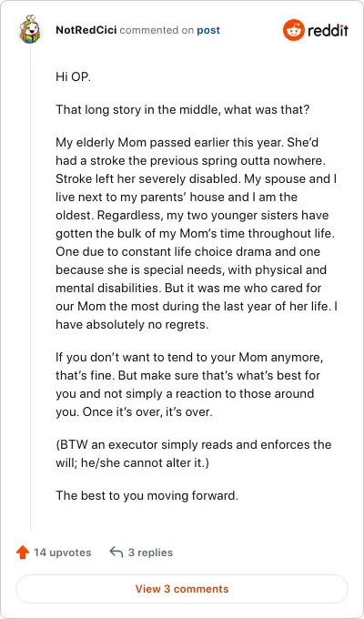Click the "14 upvotes" count

click(x=63, y=553)
